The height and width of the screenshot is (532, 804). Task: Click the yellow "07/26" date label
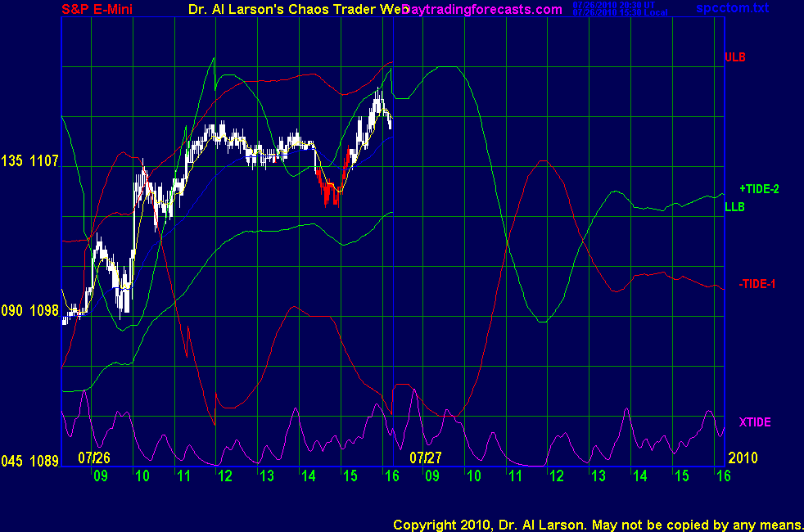(94, 458)
